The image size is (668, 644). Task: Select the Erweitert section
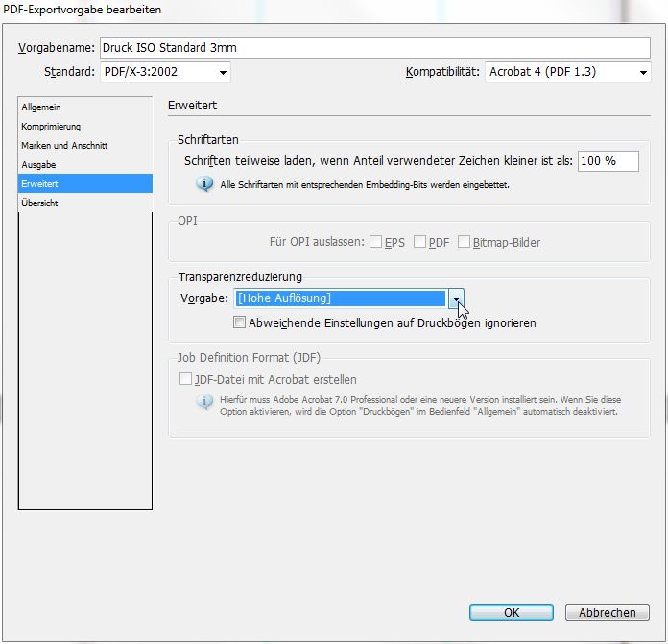click(x=40, y=183)
